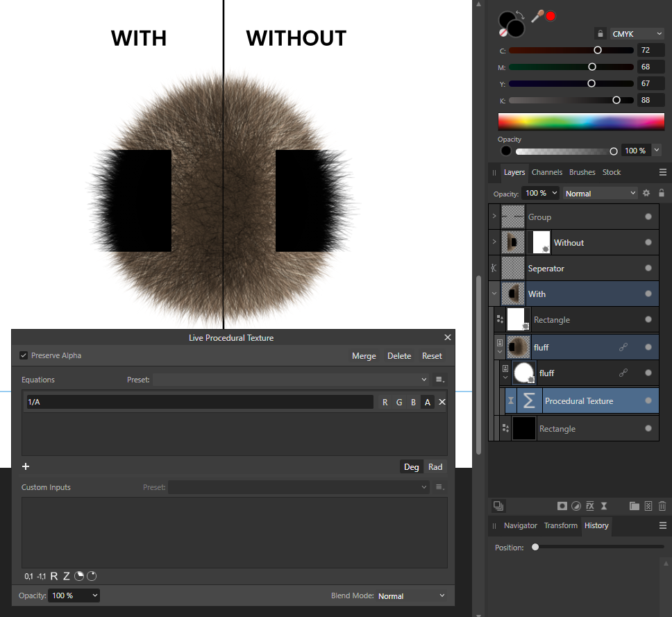
Task: Click the Mask Layer icon in Layers panel
Action: click(562, 506)
